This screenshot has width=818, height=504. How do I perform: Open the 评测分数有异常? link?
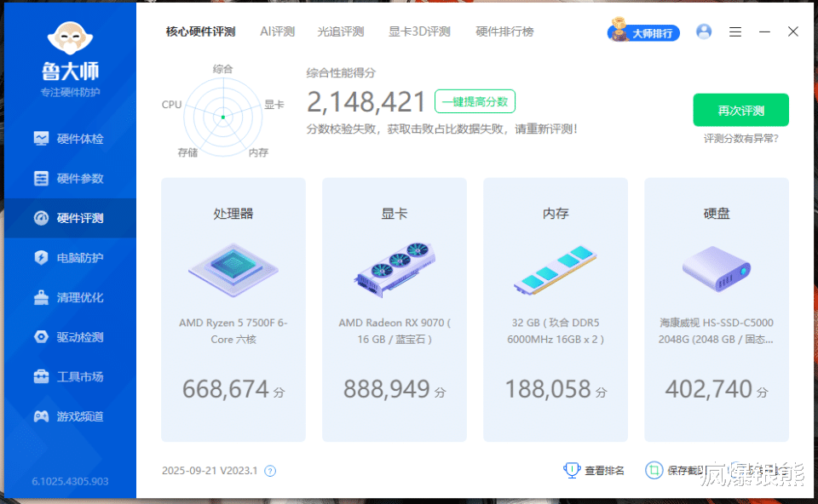coord(740,139)
